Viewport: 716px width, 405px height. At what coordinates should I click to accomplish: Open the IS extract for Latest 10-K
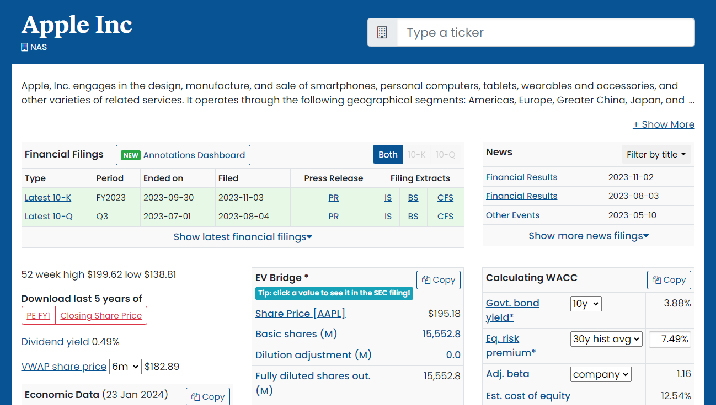388,198
